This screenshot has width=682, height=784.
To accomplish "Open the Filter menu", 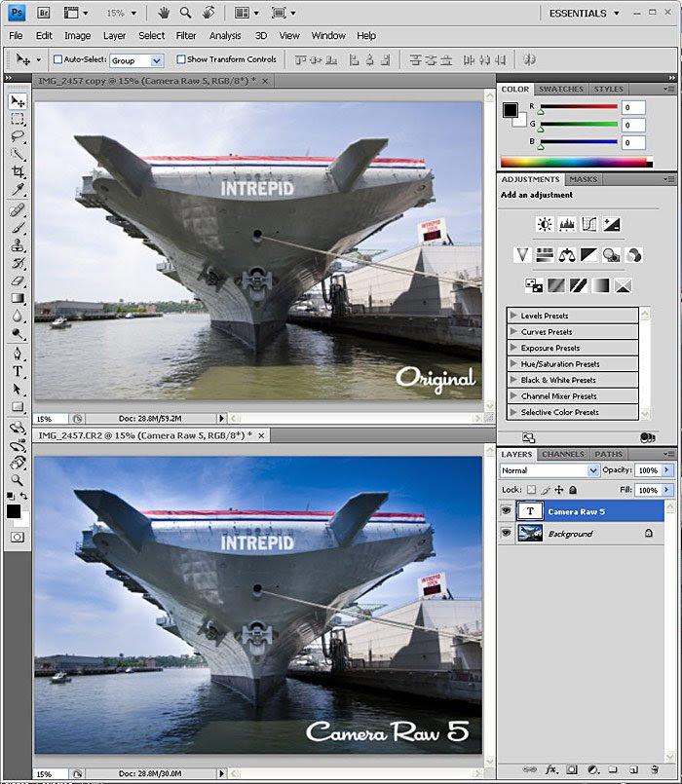I will coord(186,35).
